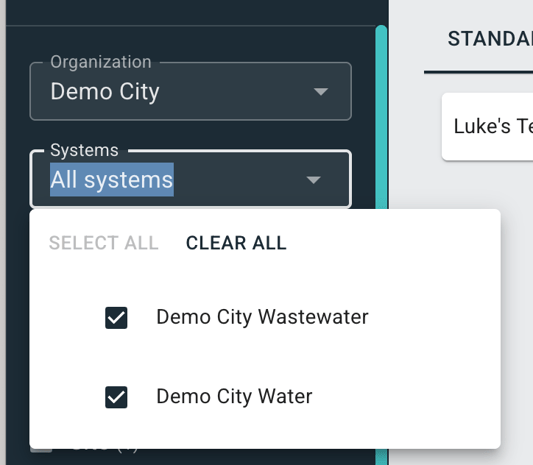The width and height of the screenshot is (533, 465).
Task: Click the Demo City organization value
Action: [x=105, y=91]
